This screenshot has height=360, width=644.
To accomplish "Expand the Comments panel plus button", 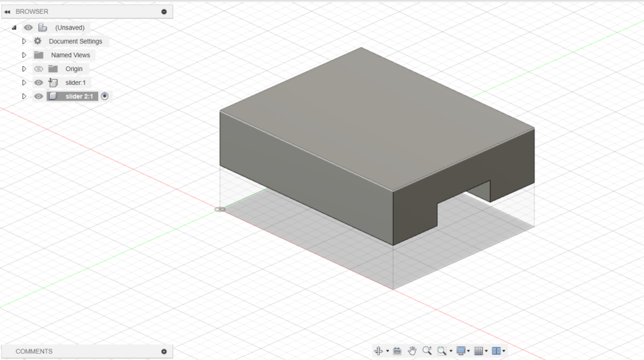I will (164, 351).
